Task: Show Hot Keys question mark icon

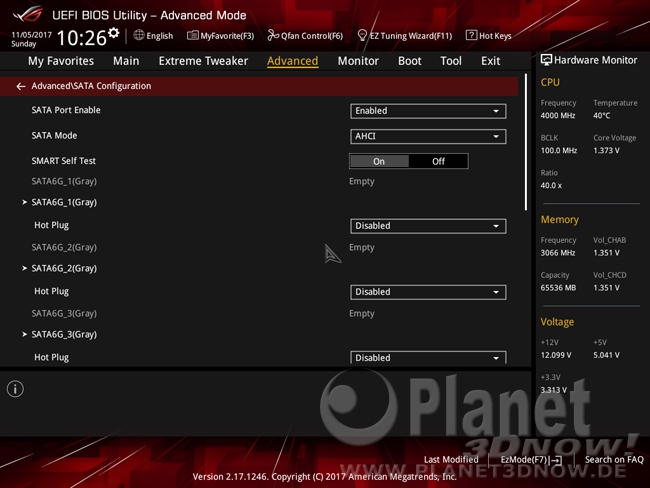Action: click(x=471, y=35)
